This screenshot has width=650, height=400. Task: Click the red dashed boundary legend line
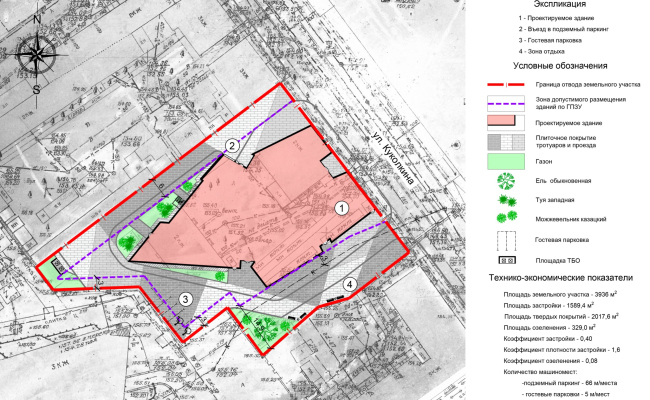pos(511,86)
